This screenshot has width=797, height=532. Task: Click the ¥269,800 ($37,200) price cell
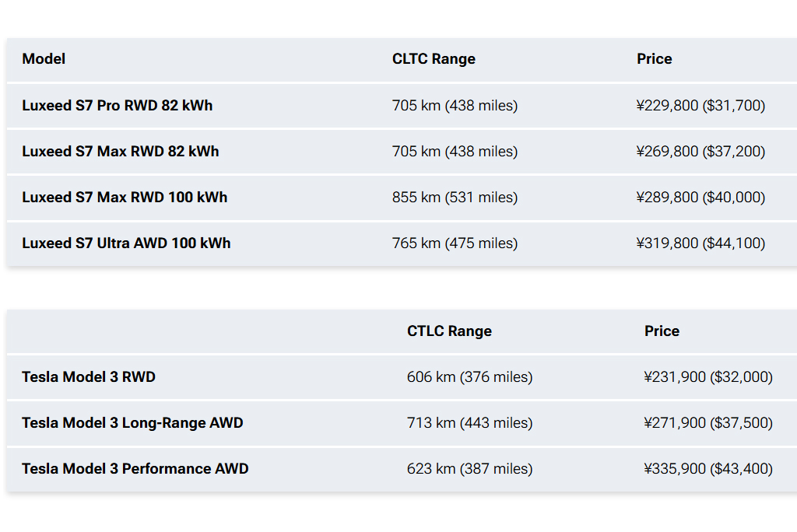click(x=700, y=152)
